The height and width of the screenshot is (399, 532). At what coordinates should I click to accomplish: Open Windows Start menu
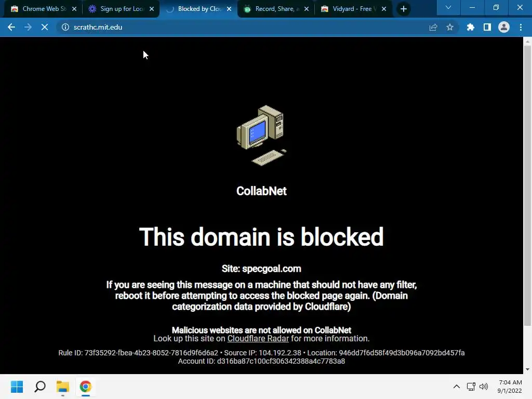click(x=17, y=387)
